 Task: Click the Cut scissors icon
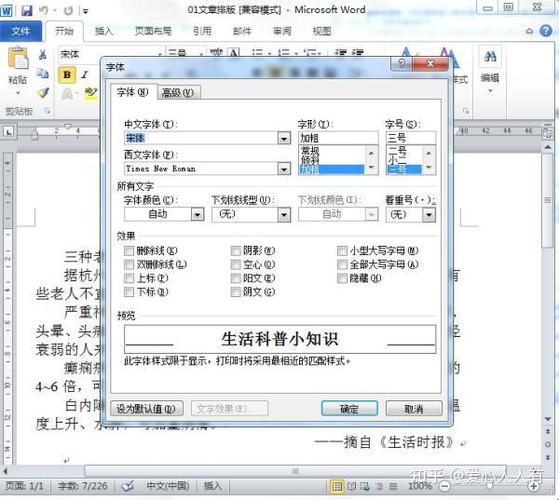coord(42,55)
